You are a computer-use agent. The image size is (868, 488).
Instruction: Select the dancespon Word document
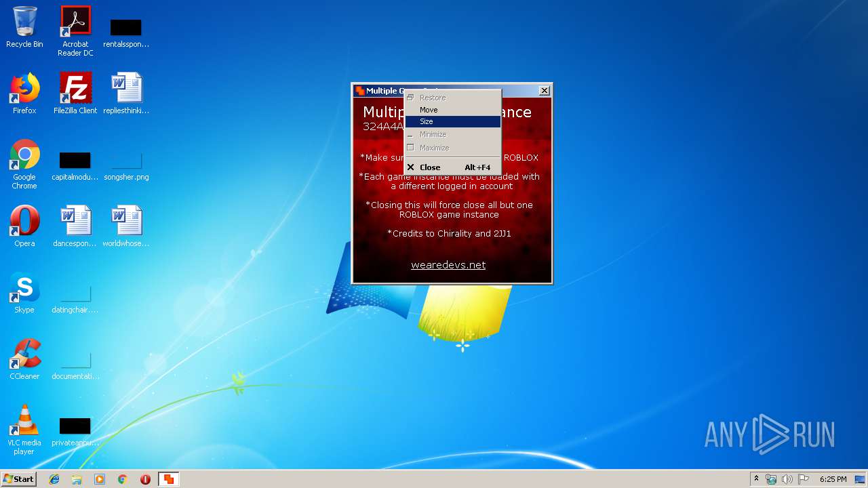point(75,226)
